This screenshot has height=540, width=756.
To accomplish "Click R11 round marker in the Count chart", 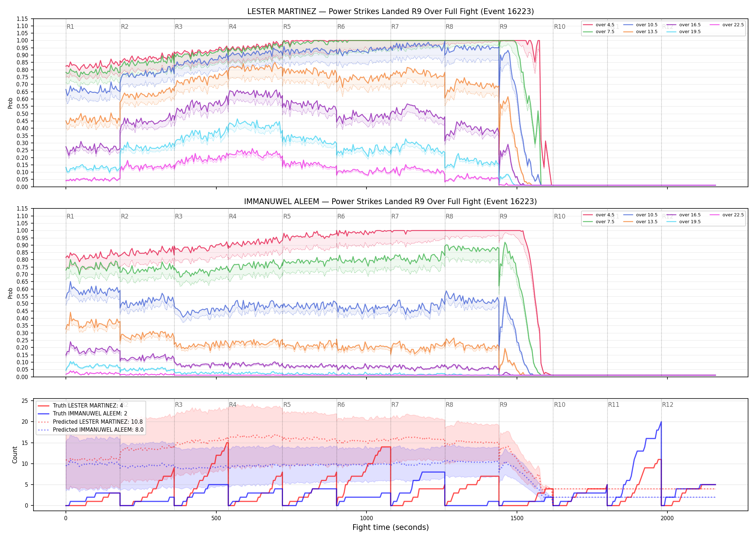I will [x=614, y=405].
